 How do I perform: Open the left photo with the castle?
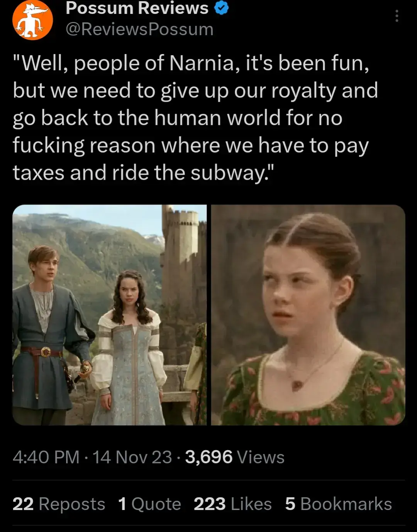[x=110, y=315]
